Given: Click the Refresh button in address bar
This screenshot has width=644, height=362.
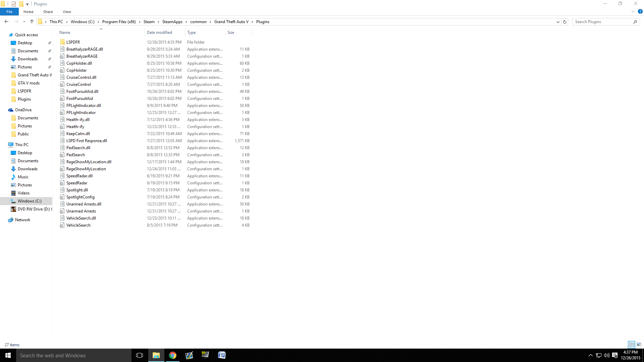Looking at the screenshot, I should coord(565,22).
